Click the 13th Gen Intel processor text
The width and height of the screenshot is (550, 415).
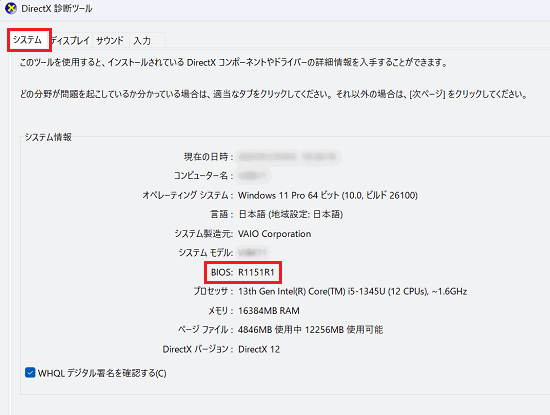pos(353,292)
